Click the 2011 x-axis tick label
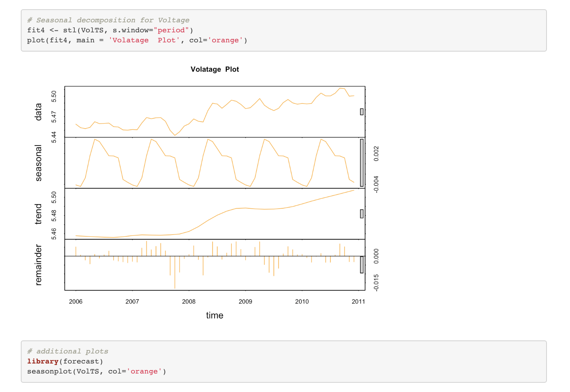This screenshot has height=392, width=570. [x=358, y=302]
